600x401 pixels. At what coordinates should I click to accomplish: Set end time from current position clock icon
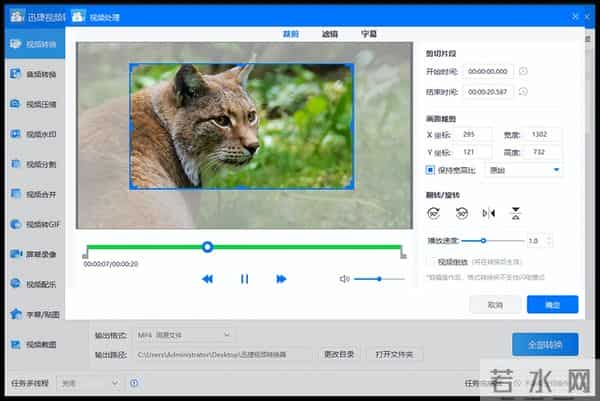(x=523, y=91)
